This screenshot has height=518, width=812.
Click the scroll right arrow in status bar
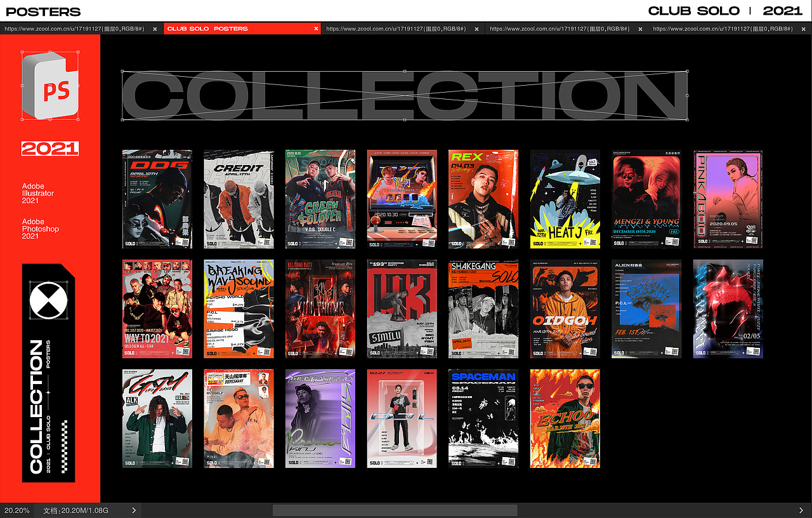click(x=801, y=510)
